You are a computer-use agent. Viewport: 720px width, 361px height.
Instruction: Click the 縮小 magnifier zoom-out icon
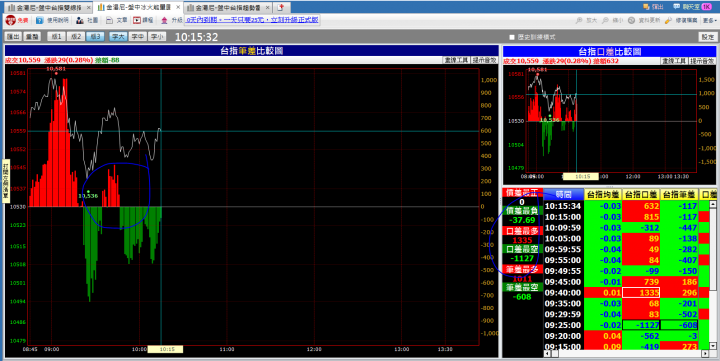click(x=605, y=20)
